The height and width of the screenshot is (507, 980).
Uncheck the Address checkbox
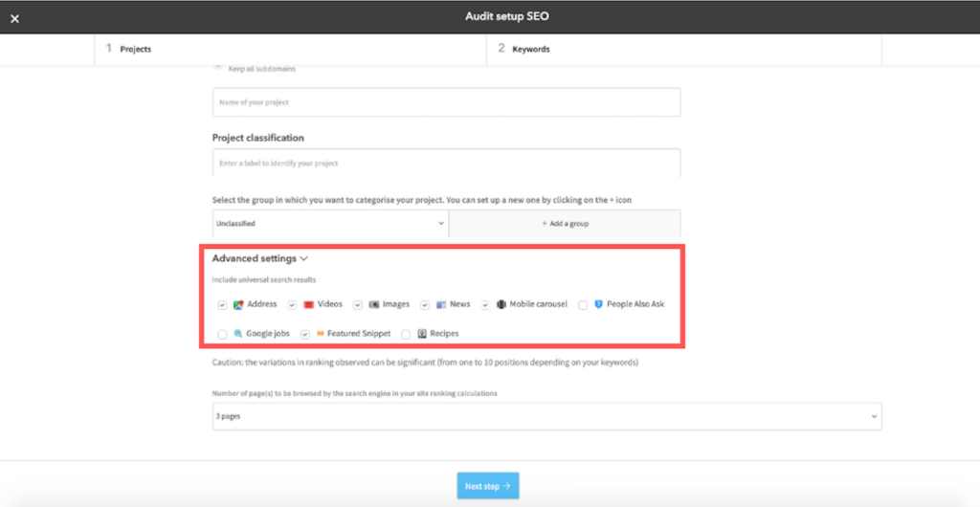222,305
